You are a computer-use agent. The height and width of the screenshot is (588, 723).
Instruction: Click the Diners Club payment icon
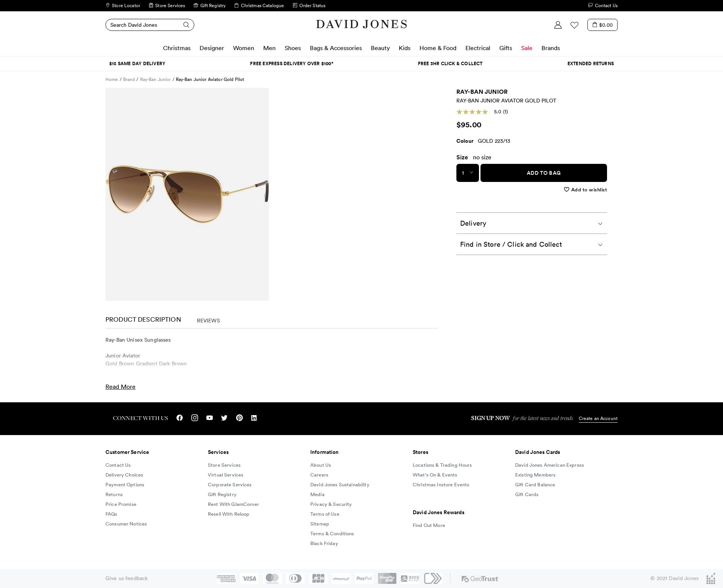click(x=295, y=578)
